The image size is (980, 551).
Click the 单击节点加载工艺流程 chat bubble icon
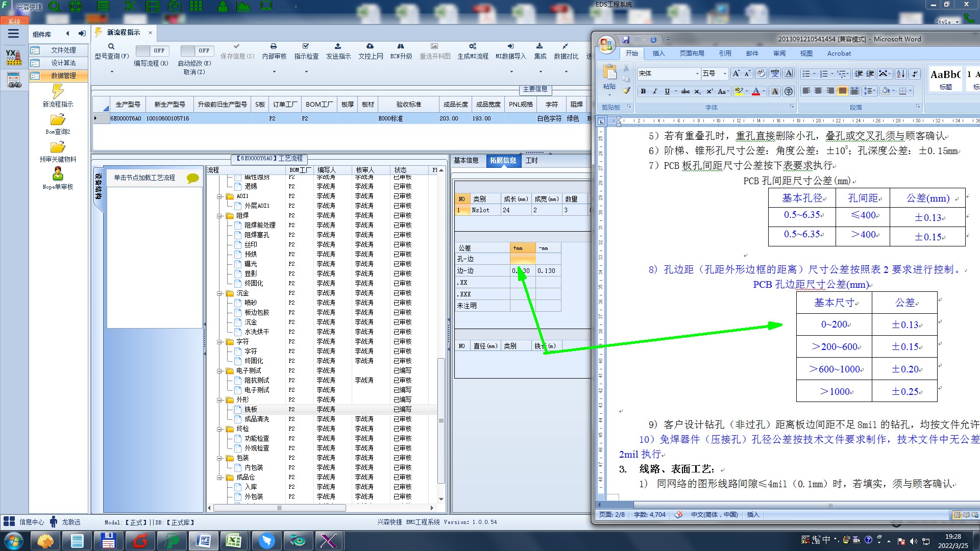[x=193, y=178]
